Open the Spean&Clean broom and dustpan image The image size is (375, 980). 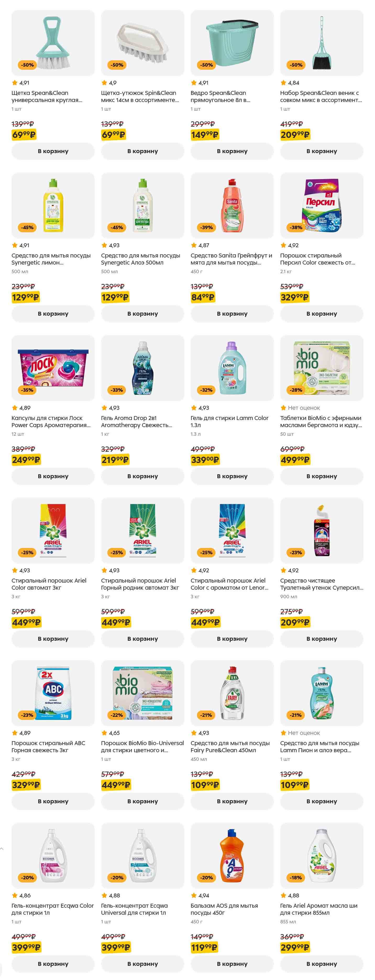pyautogui.click(x=321, y=43)
